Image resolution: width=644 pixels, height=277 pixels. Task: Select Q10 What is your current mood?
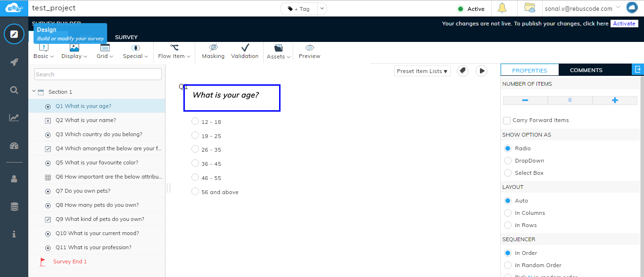[97, 233]
